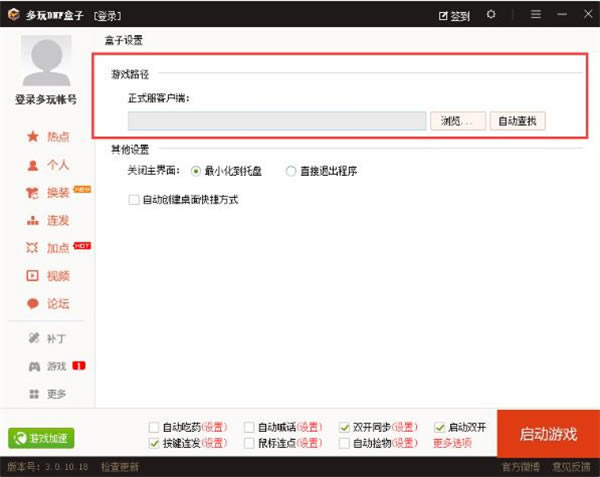Image resolution: width=600 pixels, height=477 pixels.
Task: Click the version number 3.0.10.18 text
Action: (67, 467)
